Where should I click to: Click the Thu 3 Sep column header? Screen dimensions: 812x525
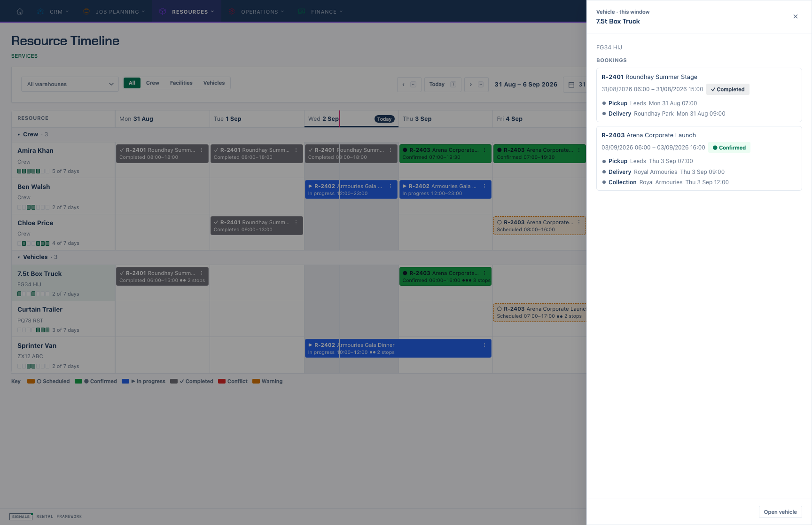coord(445,119)
